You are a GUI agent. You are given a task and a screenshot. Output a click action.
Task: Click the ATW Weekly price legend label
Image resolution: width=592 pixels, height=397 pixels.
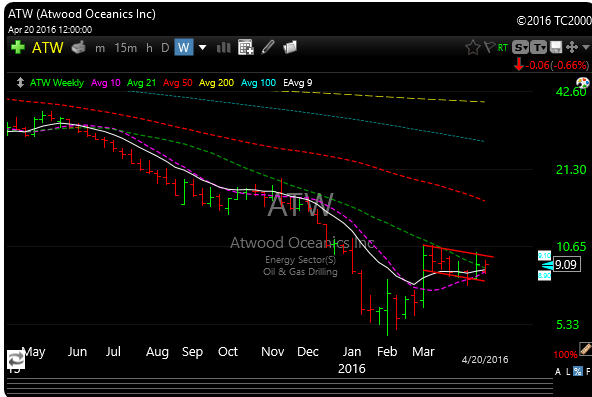(x=57, y=83)
